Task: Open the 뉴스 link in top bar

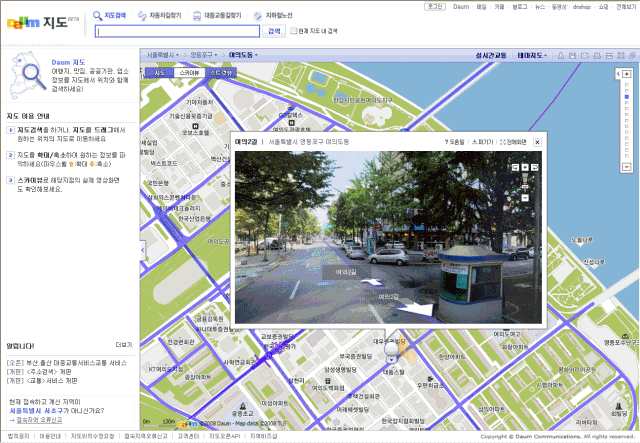Action: (x=540, y=7)
